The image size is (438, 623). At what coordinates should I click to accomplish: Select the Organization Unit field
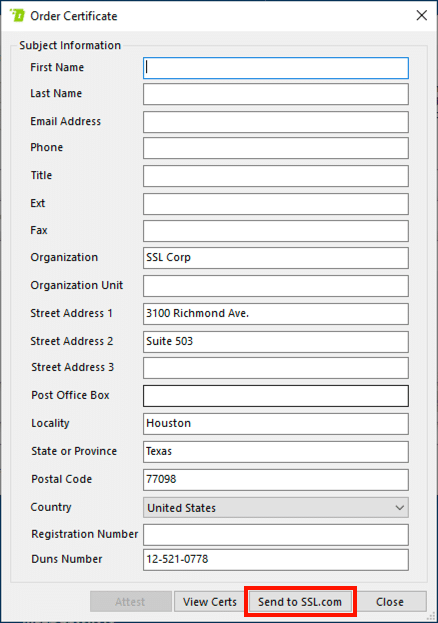tap(275, 286)
